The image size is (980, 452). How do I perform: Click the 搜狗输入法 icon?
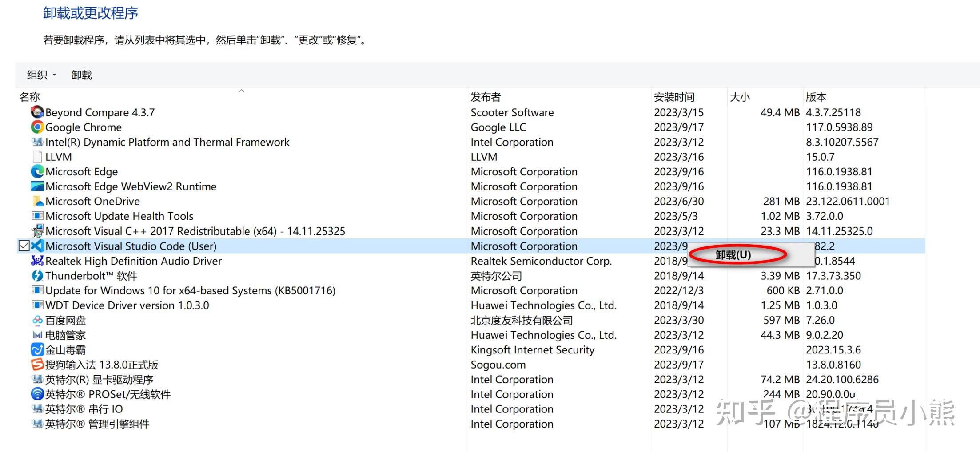[x=37, y=365]
